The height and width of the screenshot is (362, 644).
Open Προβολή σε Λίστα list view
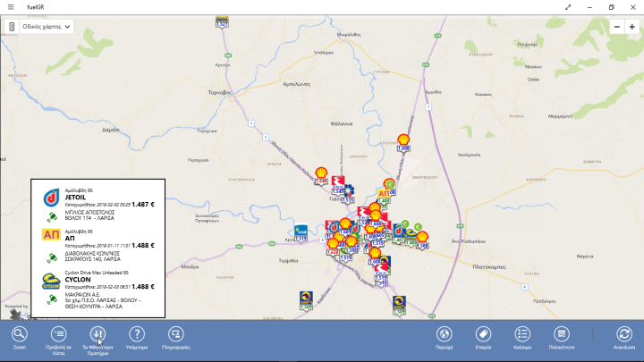(59, 334)
